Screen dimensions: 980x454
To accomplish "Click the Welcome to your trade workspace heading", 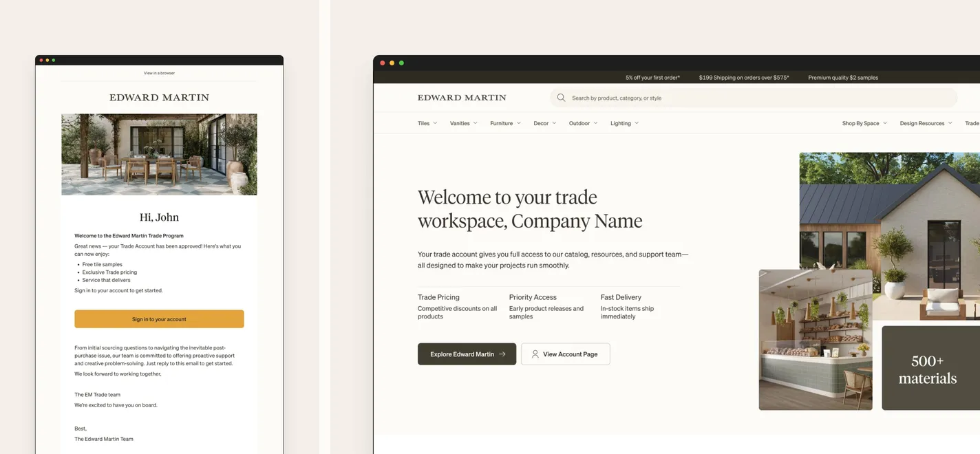I will click(x=530, y=209).
